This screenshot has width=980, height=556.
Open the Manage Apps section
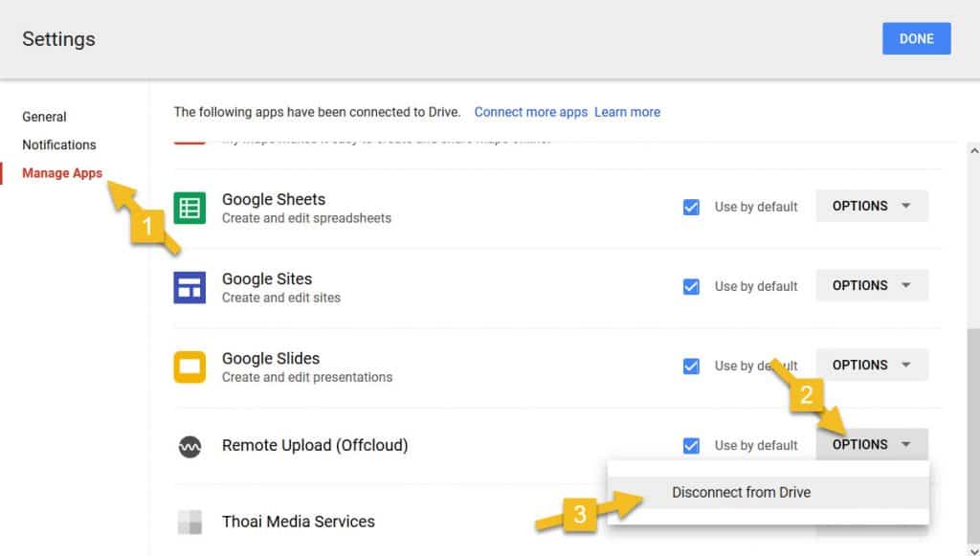point(62,173)
